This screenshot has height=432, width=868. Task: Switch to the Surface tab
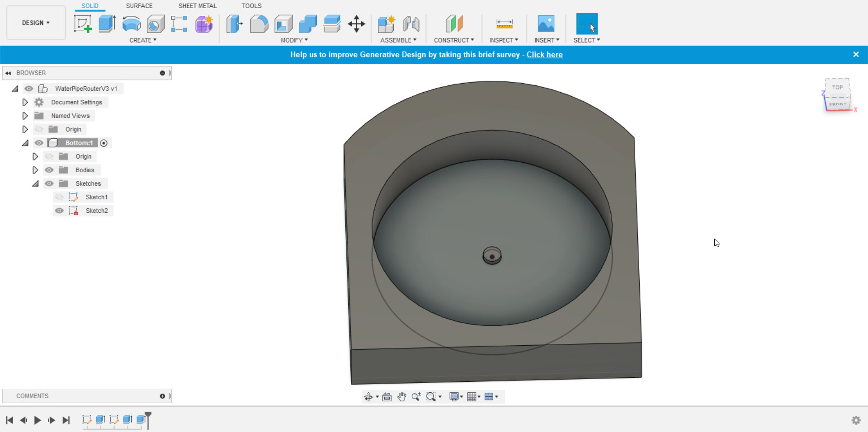(x=139, y=6)
